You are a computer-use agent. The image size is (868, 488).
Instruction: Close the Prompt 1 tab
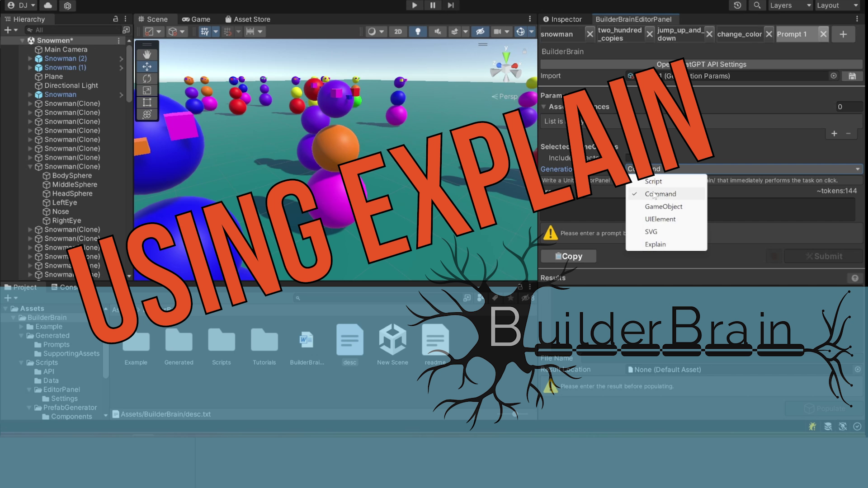point(823,34)
